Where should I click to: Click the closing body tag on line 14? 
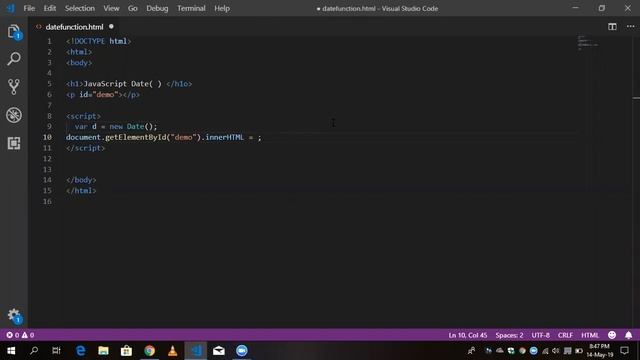pos(81,180)
